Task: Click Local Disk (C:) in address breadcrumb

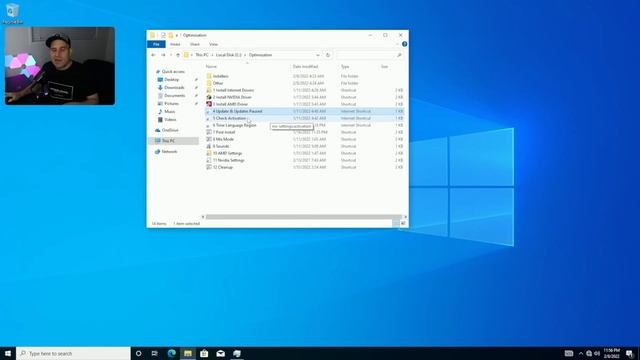Action: pos(229,55)
